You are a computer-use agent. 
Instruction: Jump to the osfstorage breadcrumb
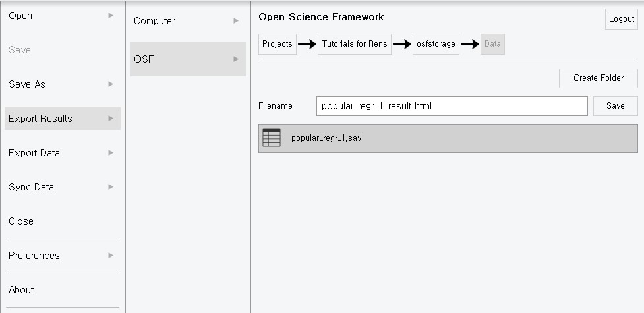(x=436, y=44)
